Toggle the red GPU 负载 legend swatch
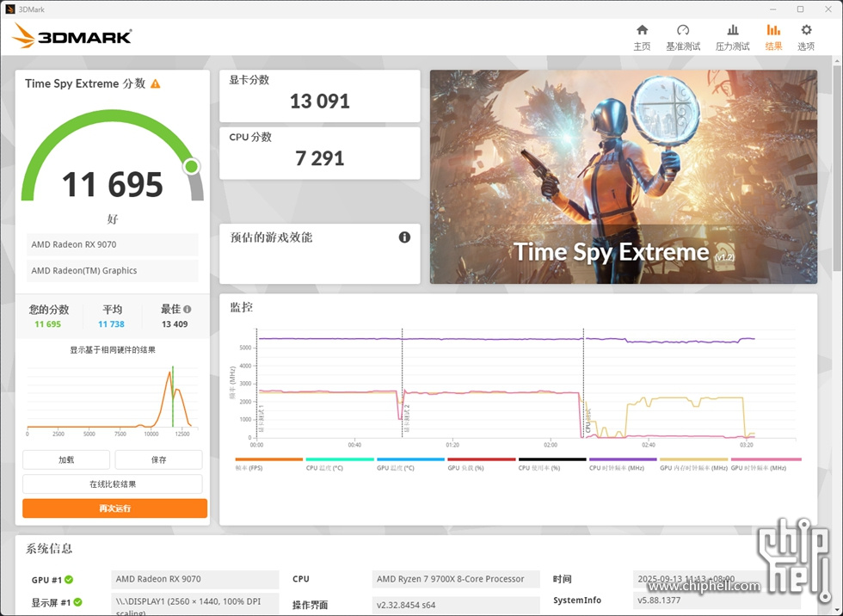The image size is (843, 616). 481,459
